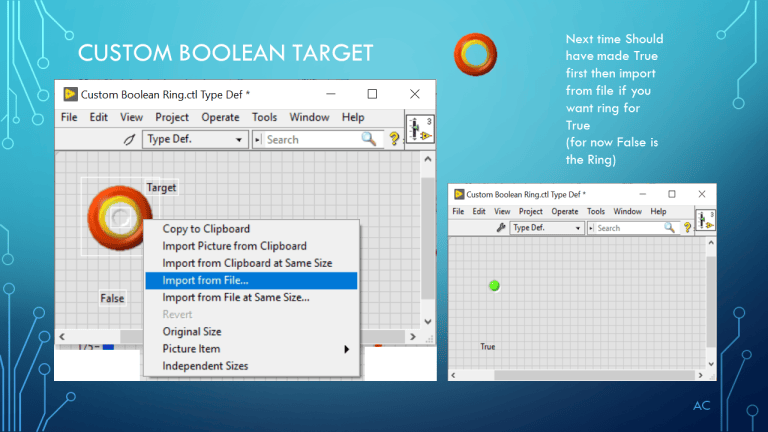
Task: Click the magnifier search icon in left window toolbar
Action: point(369,139)
